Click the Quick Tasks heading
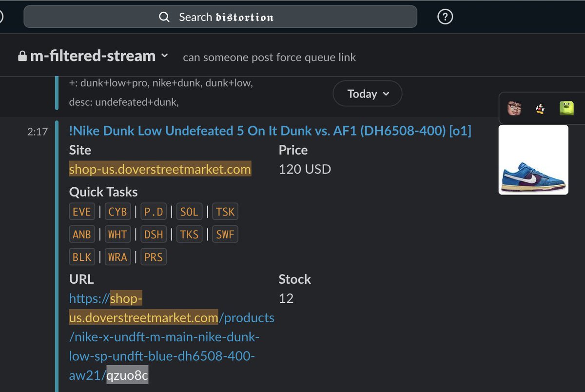Image resolution: width=585 pixels, height=392 pixels. tap(103, 192)
